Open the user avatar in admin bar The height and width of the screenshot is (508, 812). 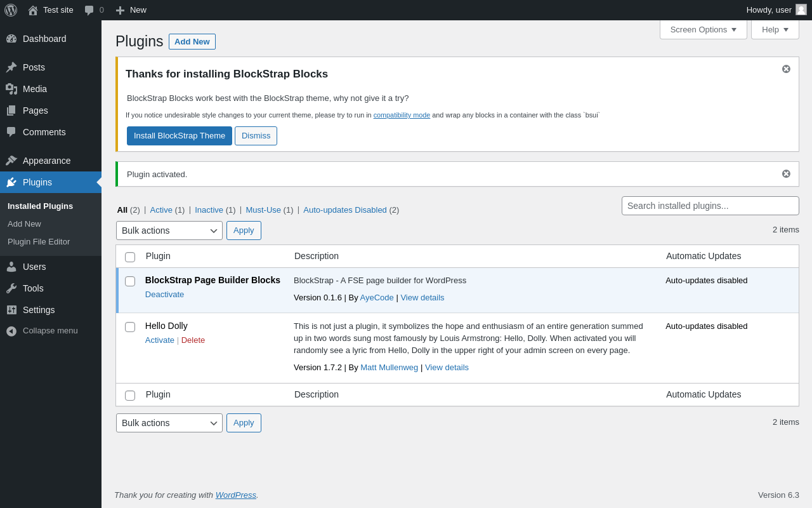pyautogui.click(x=801, y=10)
